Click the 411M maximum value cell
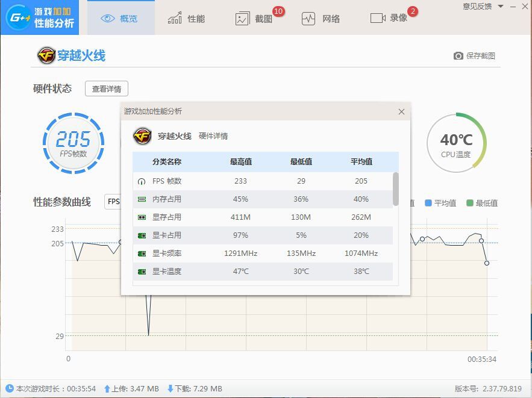Viewport: 532px width, 398px height. pos(240,217)
